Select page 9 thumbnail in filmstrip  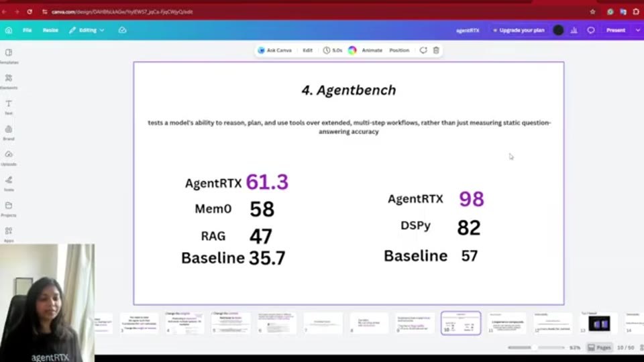point(415,323)
